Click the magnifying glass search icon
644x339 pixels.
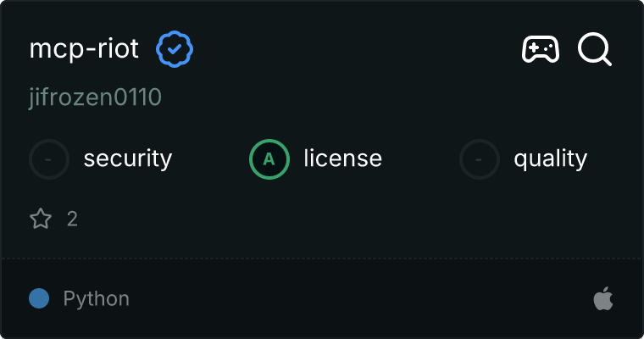click(595, 50)
